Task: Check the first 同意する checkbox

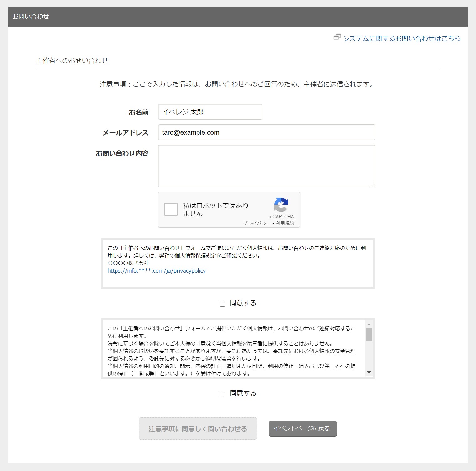Action: click(223, 303)
